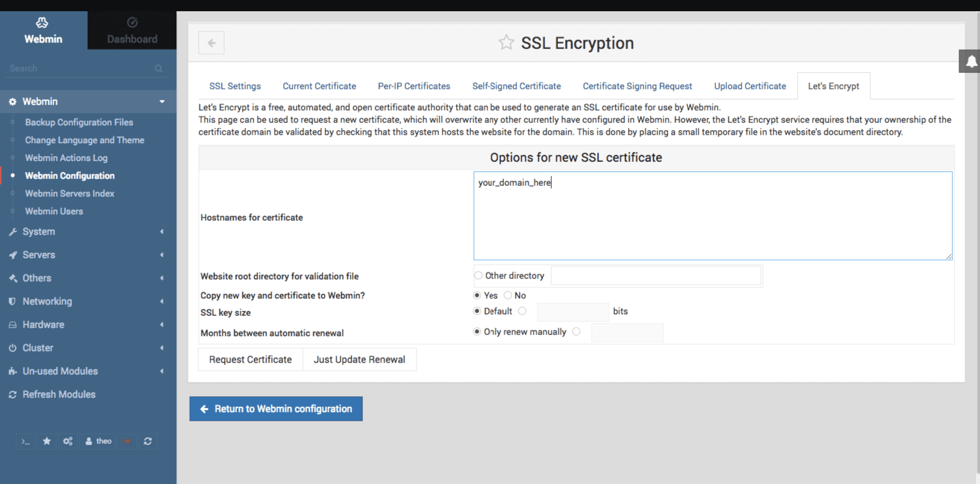The height and width of the screenshot is (484, 980).
Task: Select the Other directory radio button
Action: click(478, 275)
